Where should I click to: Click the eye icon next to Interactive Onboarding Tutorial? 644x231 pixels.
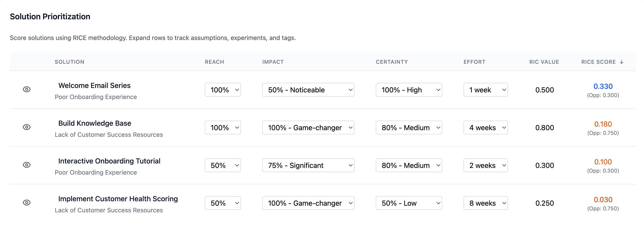[x=27, y=165]
